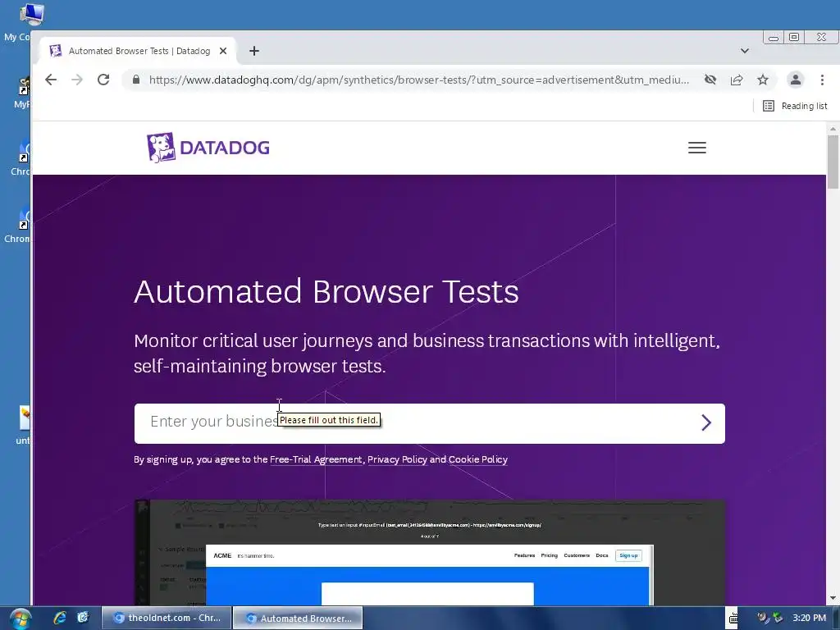Open the Free-Trial Agreement link
This screenshot has height=630, width=840.
[x=316, y=459]
